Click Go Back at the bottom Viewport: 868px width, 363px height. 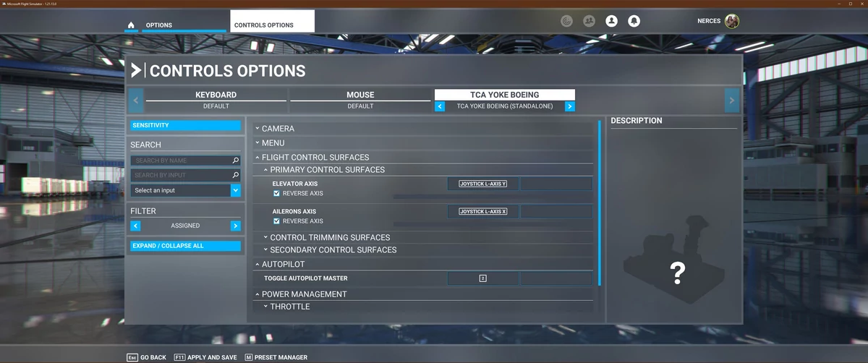coord(147,357)
